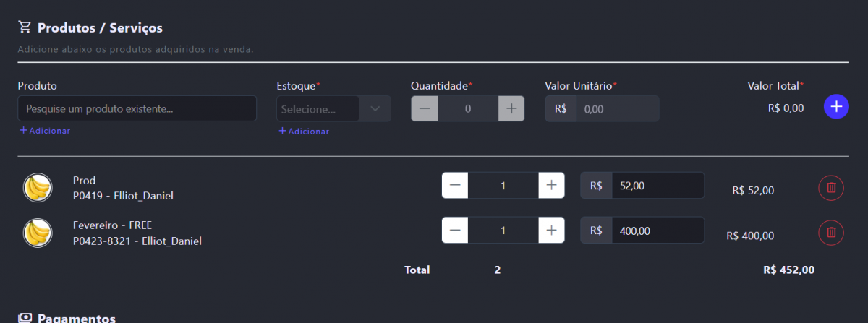Focus the product search field
This screenshot has height=323, width=868.
point(137,108)
